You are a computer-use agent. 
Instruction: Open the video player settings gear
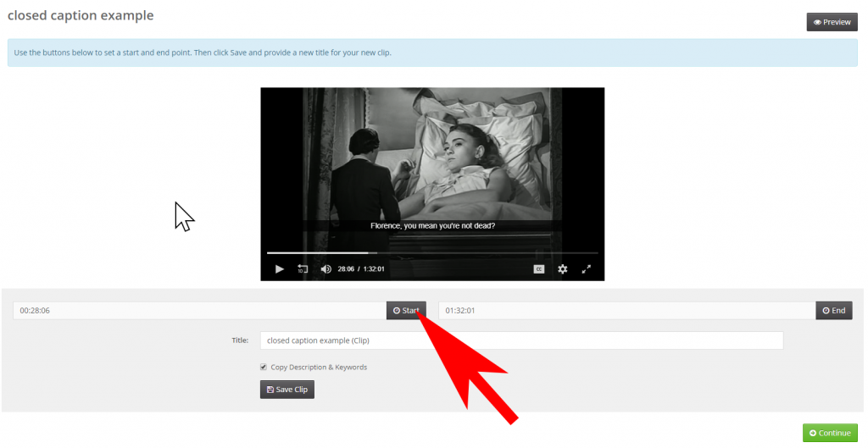(x=563, y=268)
